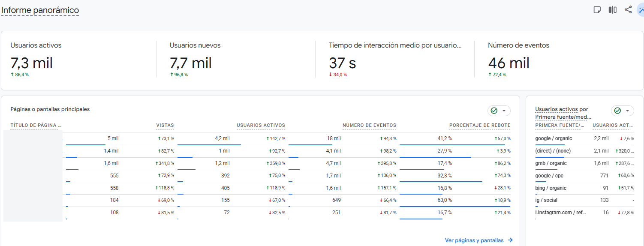Open data quality dropdown in Páginas o pantallas card
Viewport: 644px width, 246px height.
coord(499,111)
